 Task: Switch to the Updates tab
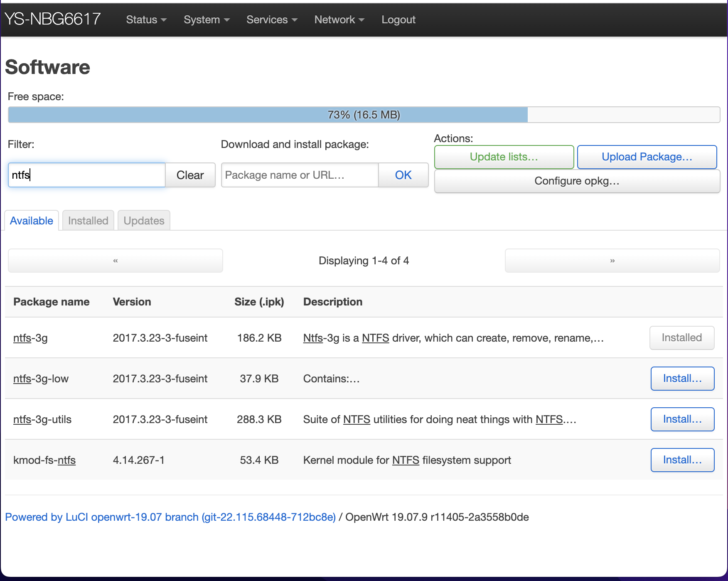pos(144,221)
